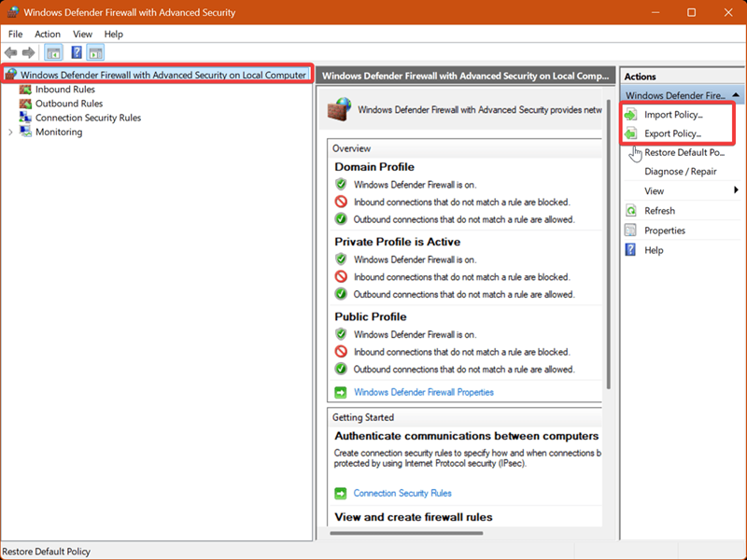Click the Public Profile outbound allowed check icon
This screenshot has height=560, width=747.
point(341,369)
